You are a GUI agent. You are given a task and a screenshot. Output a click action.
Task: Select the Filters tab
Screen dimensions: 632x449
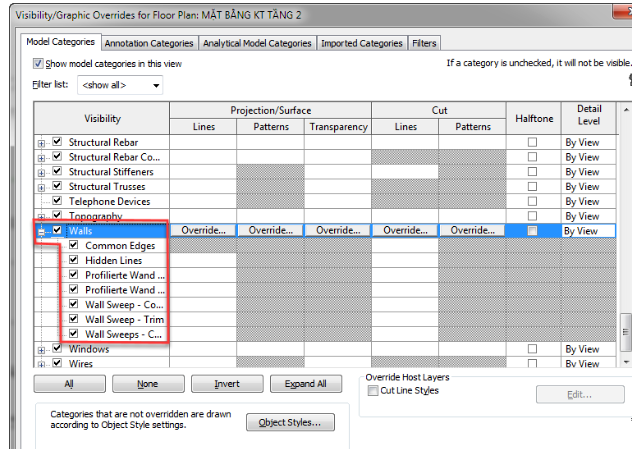424,44
